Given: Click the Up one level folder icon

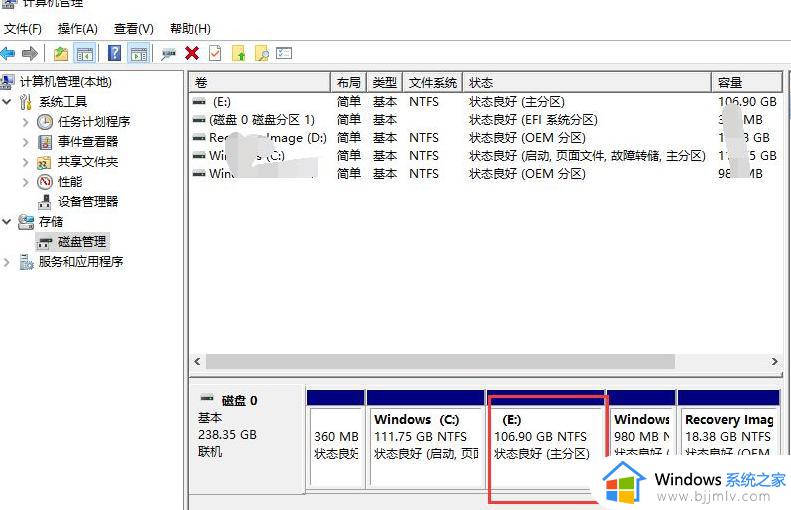Looking at the screenshot, I should (61, 53).
